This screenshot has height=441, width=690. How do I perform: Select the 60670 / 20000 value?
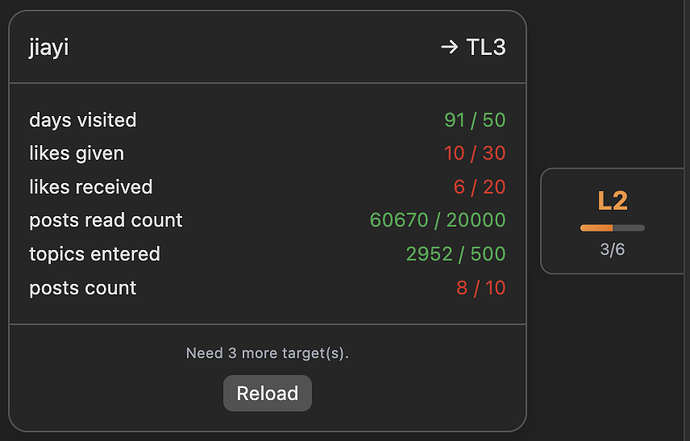(x=438, y=220)
